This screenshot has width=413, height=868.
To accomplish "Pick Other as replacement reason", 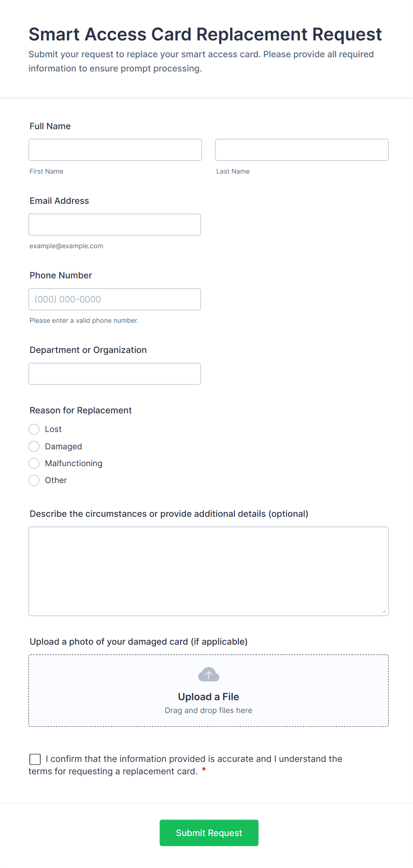I will (x=34, y=480).
